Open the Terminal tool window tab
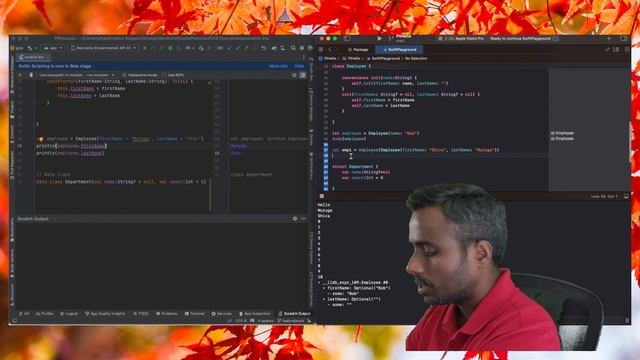Viewport: 640px width, 360px height. point(195,314)
